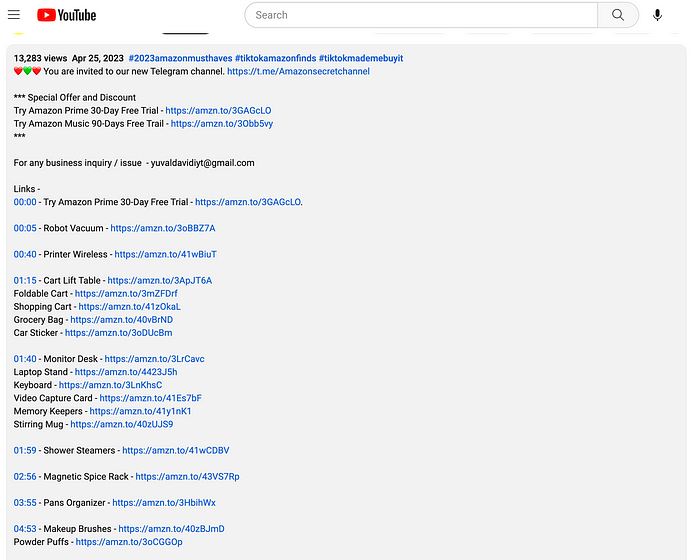Open Prime trial link beside 00:00 timestamp
This screenshot has height=560, width=700.
(248, 202)
